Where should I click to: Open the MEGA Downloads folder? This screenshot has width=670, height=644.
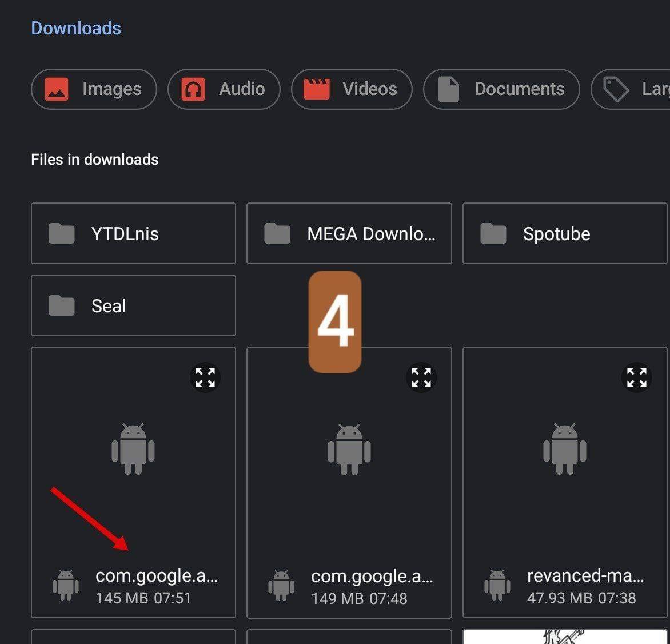(349, 233)
